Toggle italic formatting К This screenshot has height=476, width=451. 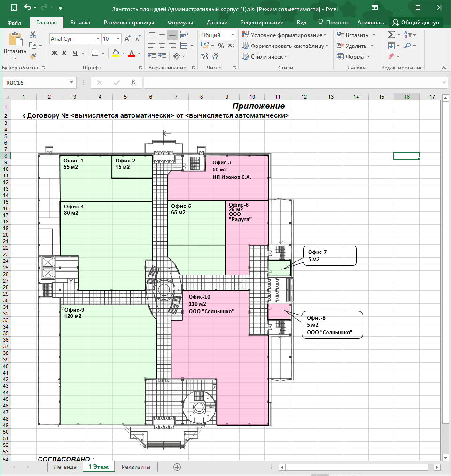pos(64,53)
